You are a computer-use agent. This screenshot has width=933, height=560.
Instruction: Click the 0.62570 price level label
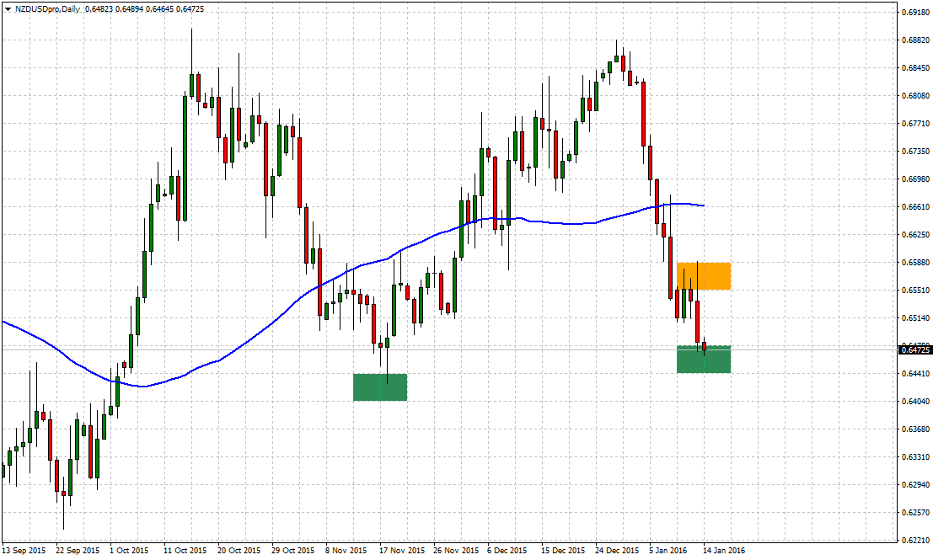pos(915,513)
